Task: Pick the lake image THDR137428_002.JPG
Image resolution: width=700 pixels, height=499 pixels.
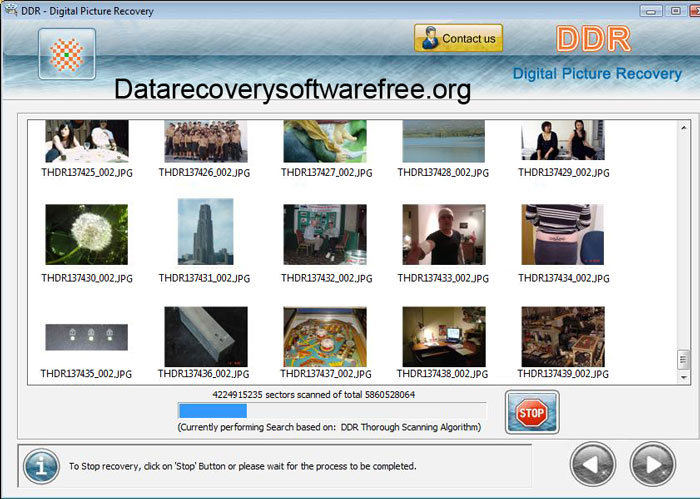Action: click(443, 141)
